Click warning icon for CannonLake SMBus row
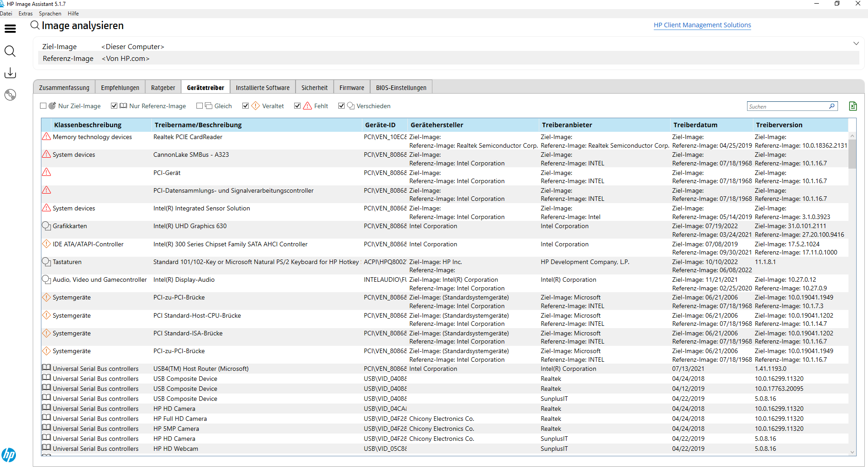The image size is (868, 469). point(46,155)
